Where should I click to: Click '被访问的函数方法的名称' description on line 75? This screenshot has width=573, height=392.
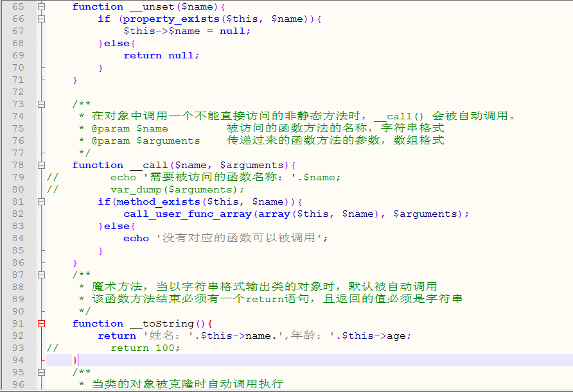click(297, 128)
